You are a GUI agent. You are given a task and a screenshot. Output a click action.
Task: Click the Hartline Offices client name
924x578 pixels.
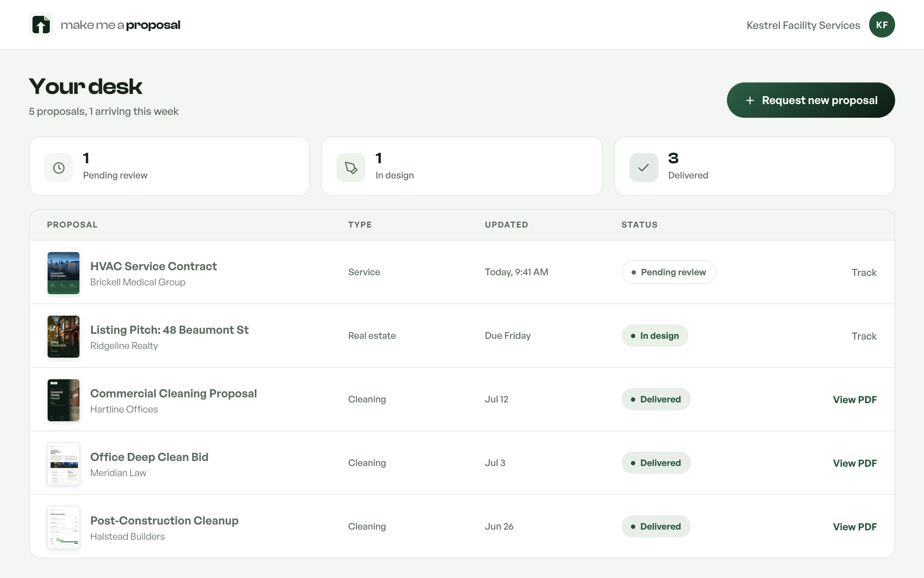pos(124,409)
